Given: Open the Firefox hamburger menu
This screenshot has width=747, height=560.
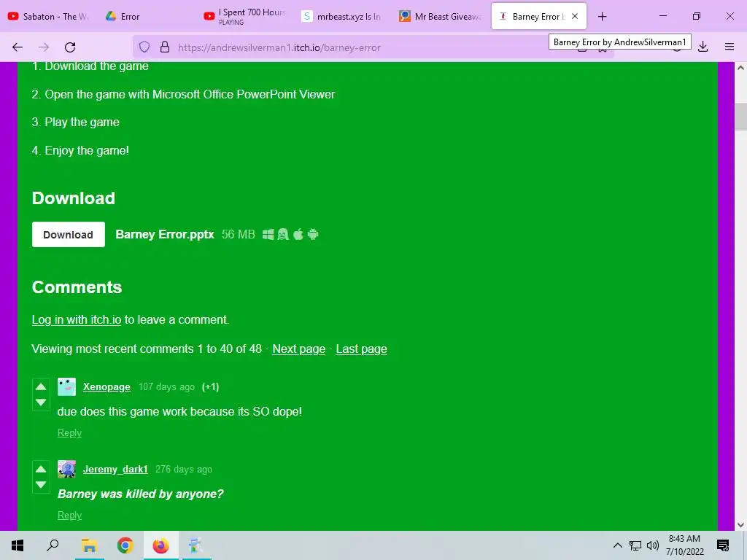Looking at the screenshot, I should (729, 47).
